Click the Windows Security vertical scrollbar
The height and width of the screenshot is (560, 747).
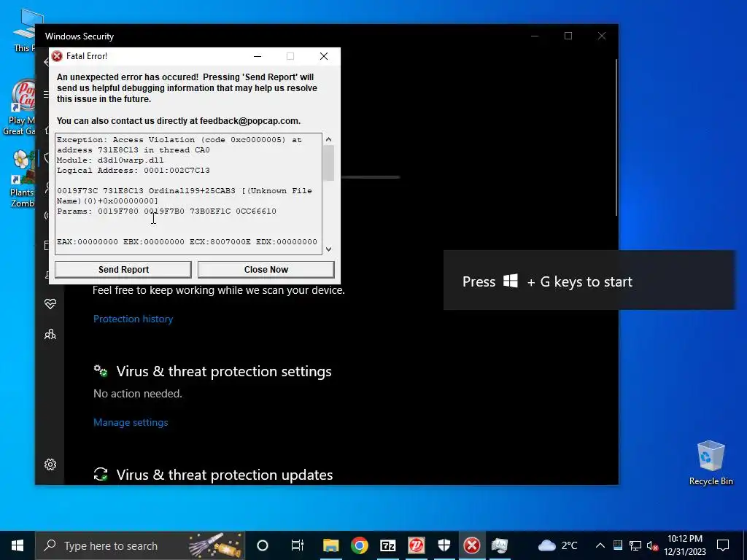pos(616,137)
